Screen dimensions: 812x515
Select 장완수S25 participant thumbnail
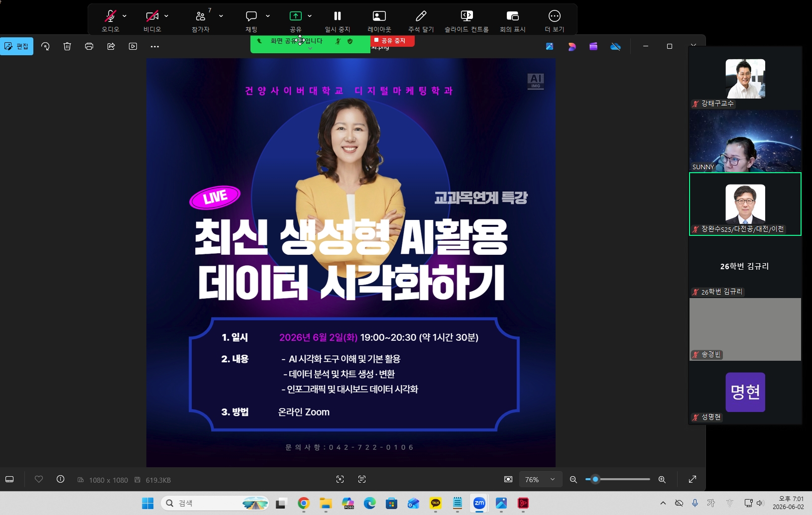point(745,204)
